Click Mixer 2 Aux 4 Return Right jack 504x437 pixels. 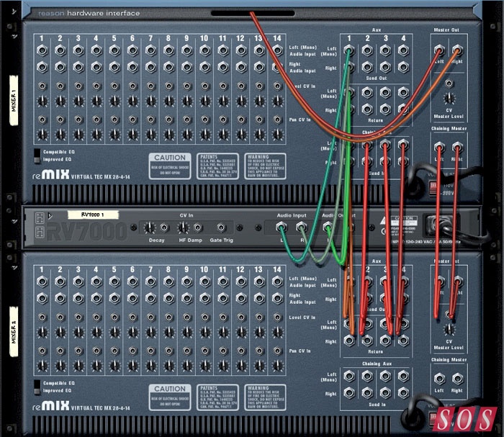pyautogui.click(x=403, y=341)
